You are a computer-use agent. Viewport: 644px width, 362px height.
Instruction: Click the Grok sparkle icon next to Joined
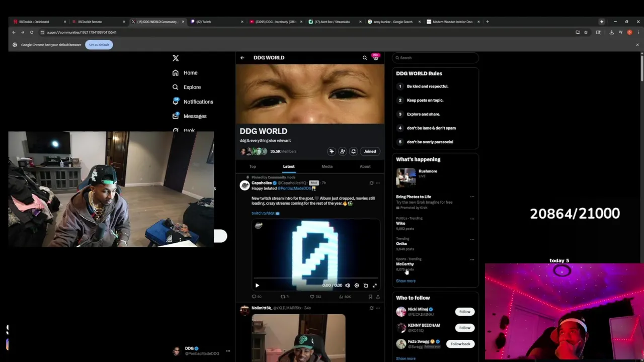click(x=332, y=151)
